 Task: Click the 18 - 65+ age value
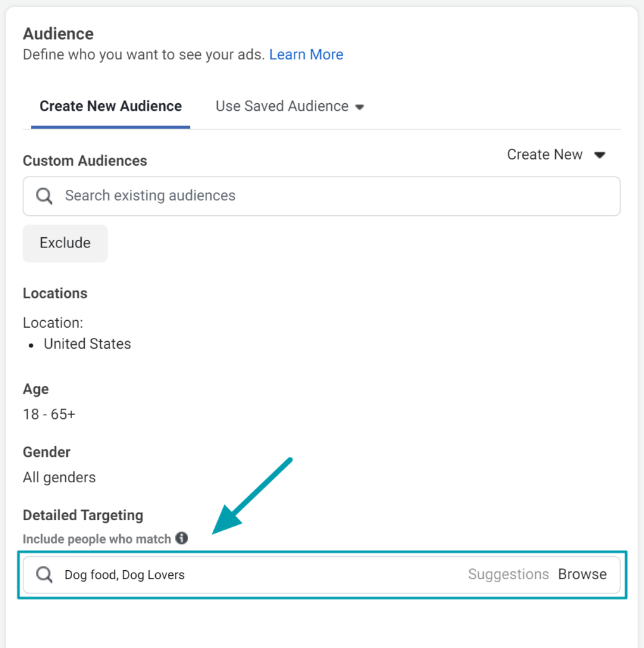pos(49,414)
